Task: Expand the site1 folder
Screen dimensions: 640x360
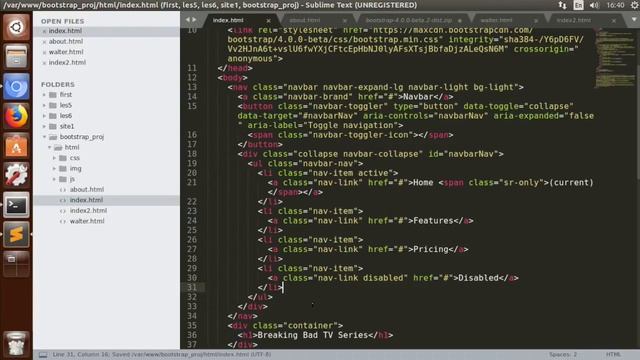Action: tap(44, 127)
